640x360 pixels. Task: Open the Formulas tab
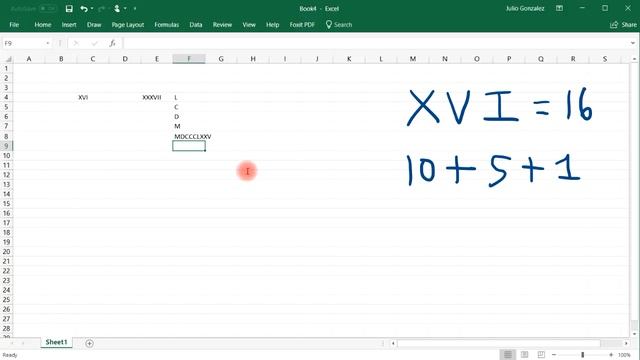pyautogui.click(x=167, y=24)
